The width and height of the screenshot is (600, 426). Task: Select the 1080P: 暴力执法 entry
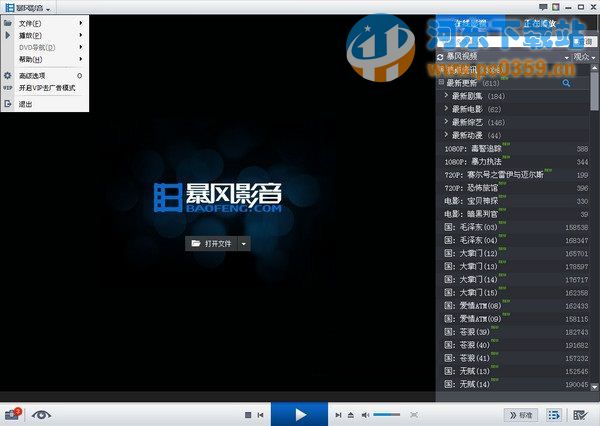pyautogui.click(x=513, y=162)
